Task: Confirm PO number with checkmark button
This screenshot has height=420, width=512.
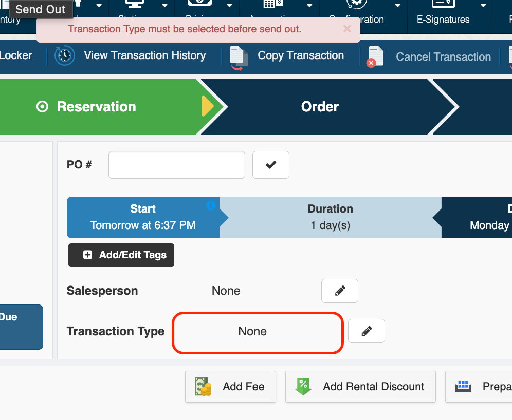Action: (x=270, y=165)
